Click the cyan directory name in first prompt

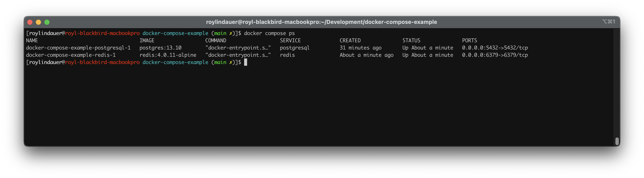point(175,33)
